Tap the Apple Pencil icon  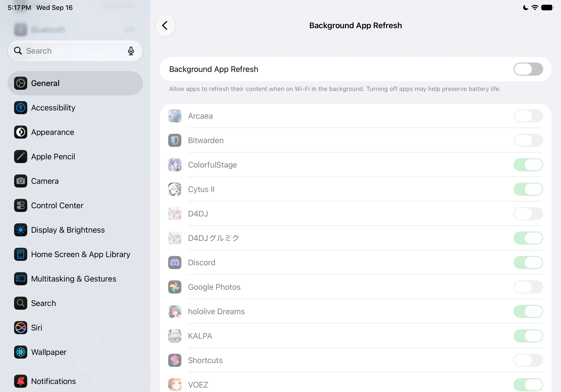point(20,157)
